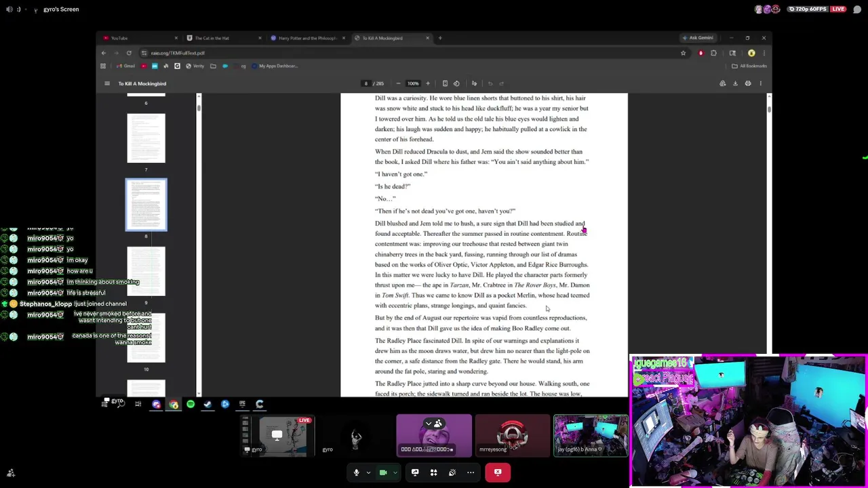
Task: Adjust stream volume with speaker icon
Action: point(9,9)
